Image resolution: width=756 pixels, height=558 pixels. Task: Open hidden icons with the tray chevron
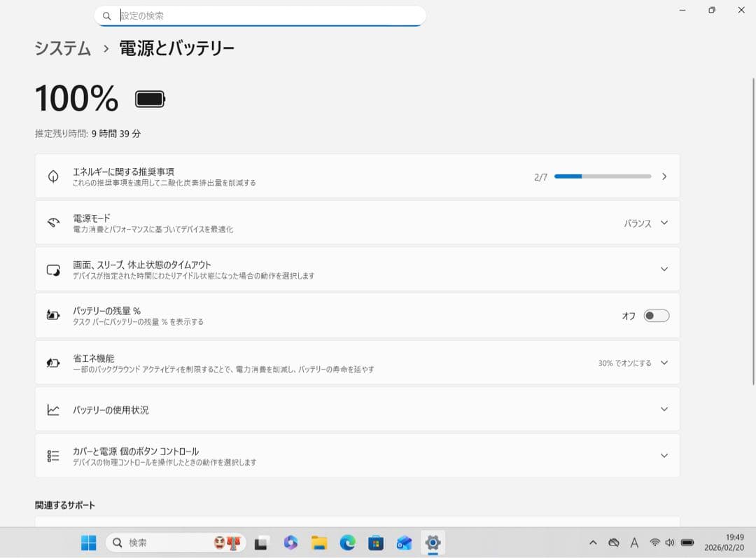tap(592, 543)
